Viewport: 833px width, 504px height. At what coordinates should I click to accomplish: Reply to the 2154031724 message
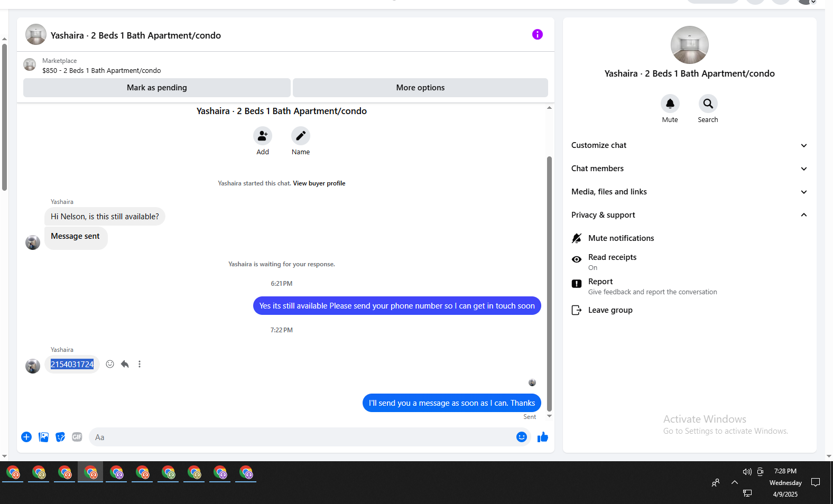125,364
